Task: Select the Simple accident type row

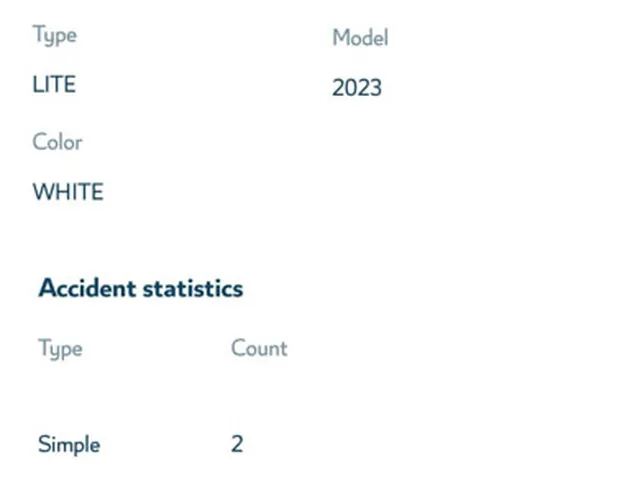Action: 141,444
